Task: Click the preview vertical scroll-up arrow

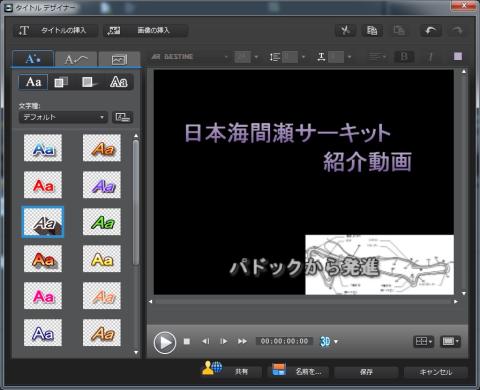Action: pos(464,72)
